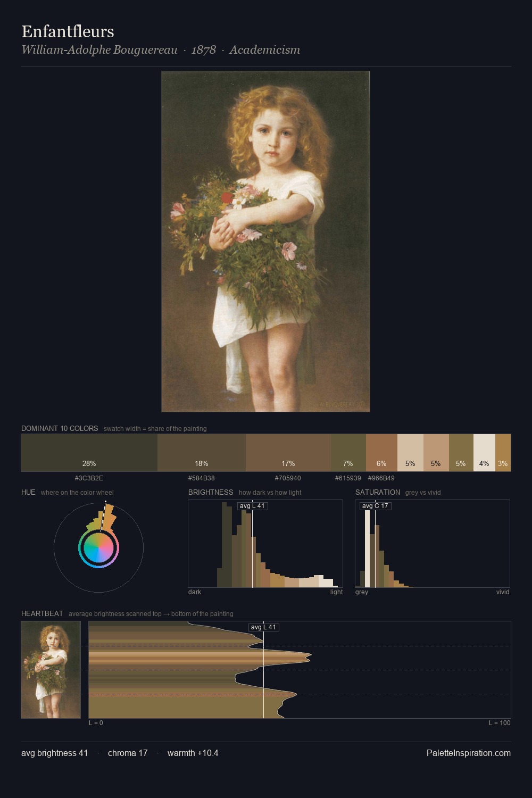Open the main painting image
This screenshot has width=532, height=798.
point(265,242)
